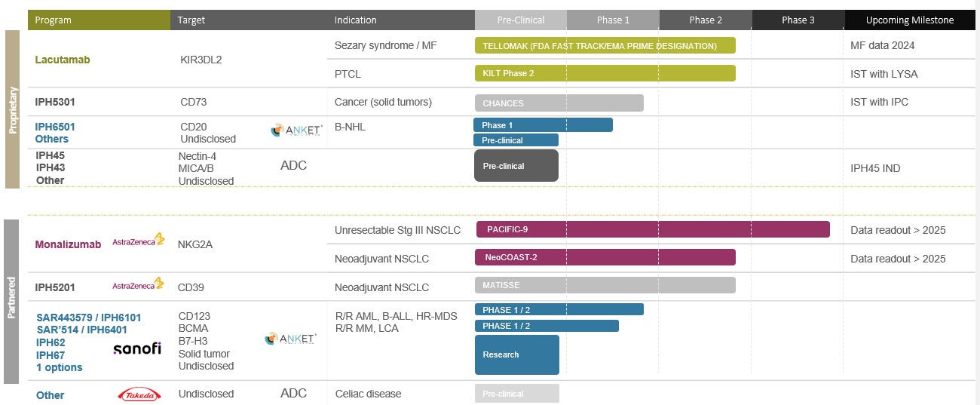Open the Upcoming Milestone column header
This screenshot has height=405, width=980.
tap(910, 20)
